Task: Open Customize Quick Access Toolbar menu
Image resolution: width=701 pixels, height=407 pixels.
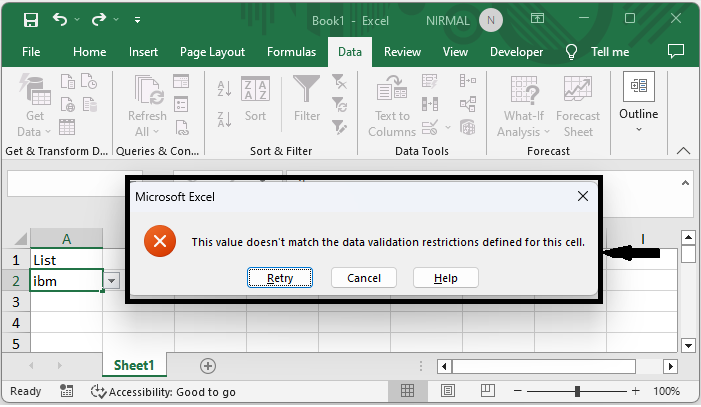Action: click(x=137, y=20)
